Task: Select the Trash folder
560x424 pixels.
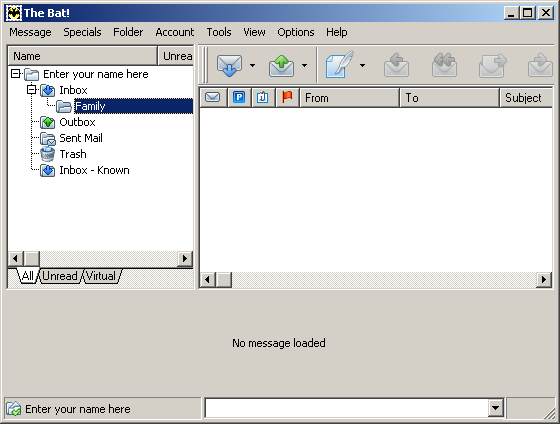Action: [73, 154]
